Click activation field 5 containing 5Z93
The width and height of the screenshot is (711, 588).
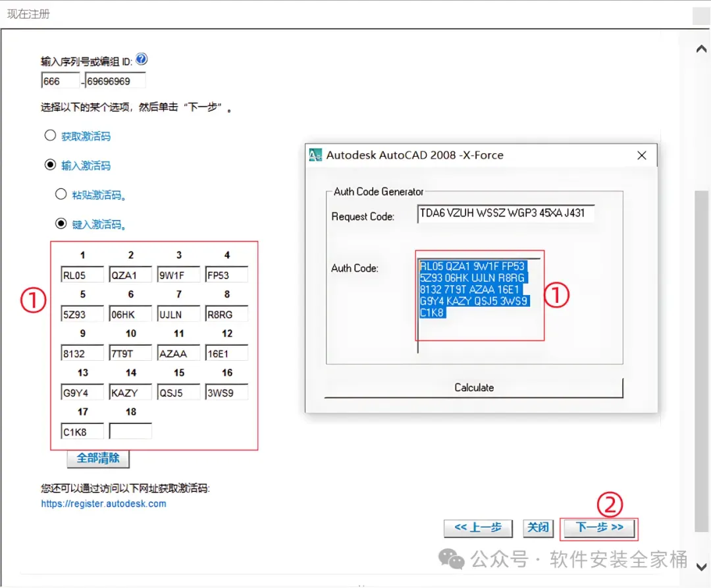82,314
